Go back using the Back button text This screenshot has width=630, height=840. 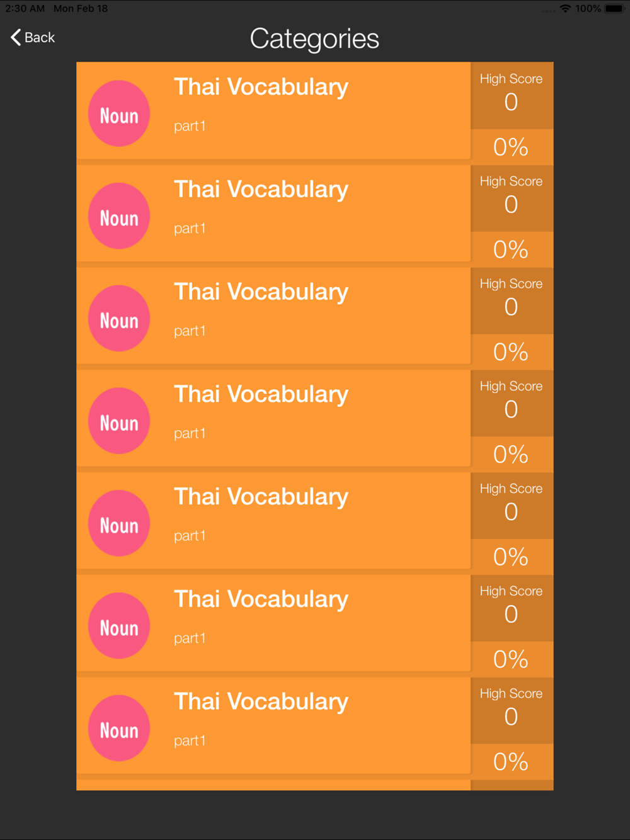(x=40, y=38)
